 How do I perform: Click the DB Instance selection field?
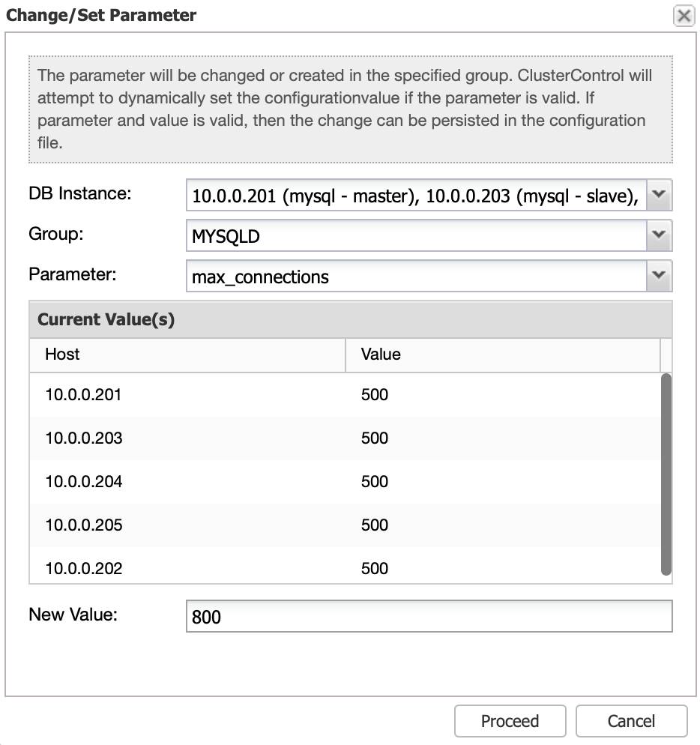[x=416, y=195]
